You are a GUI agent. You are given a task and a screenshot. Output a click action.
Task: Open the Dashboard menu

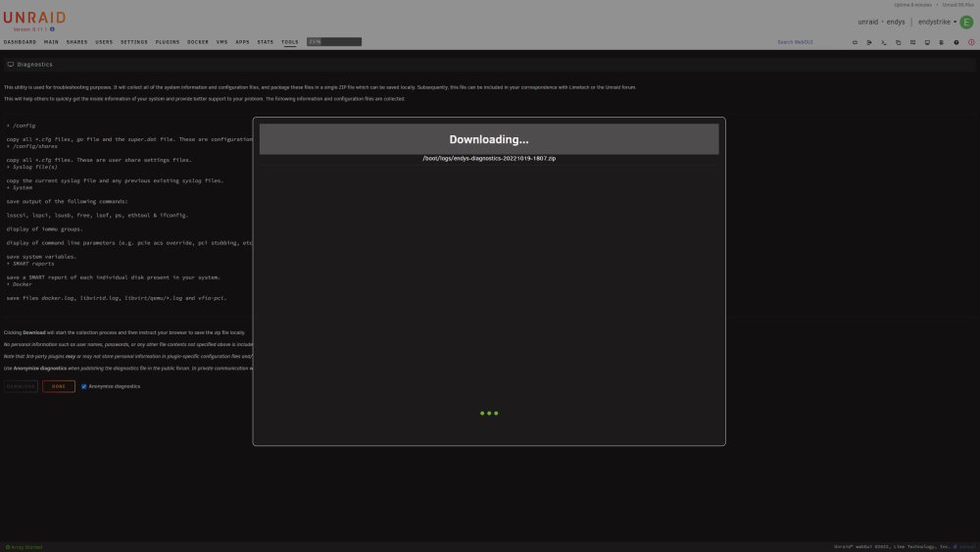pyautogui.click(x=20, y=42)
